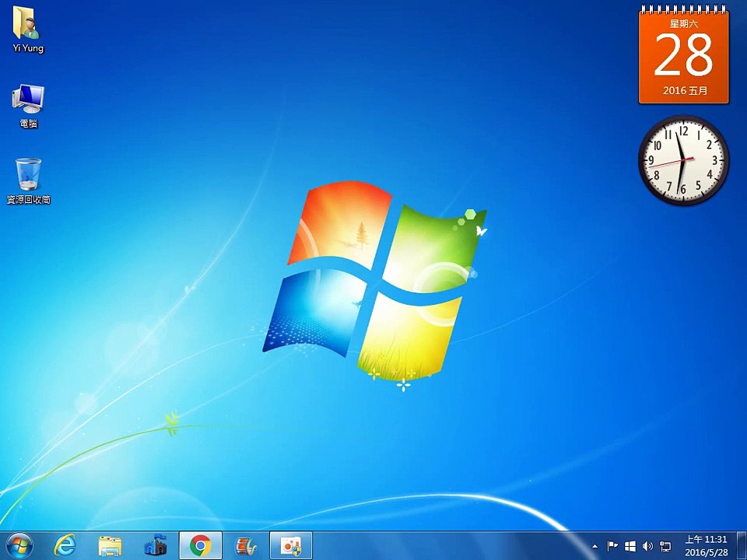Select the 資源回收筒 recycle bin icon

point(29,181)
